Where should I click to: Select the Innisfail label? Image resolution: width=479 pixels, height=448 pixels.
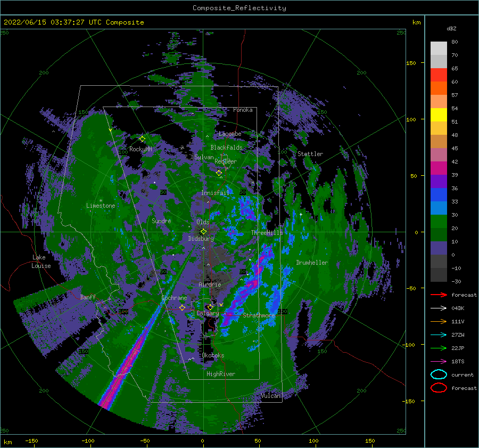coord(215,193)
